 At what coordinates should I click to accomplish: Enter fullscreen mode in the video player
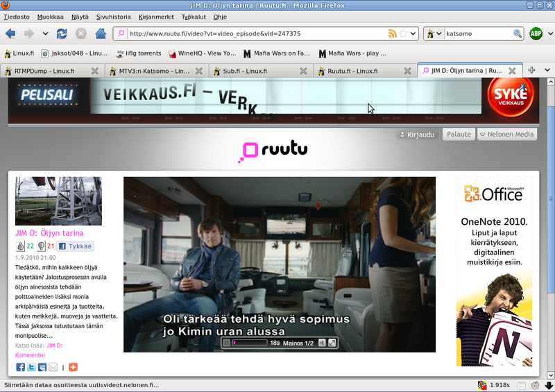pyautogui.click(x=332, y=343)
